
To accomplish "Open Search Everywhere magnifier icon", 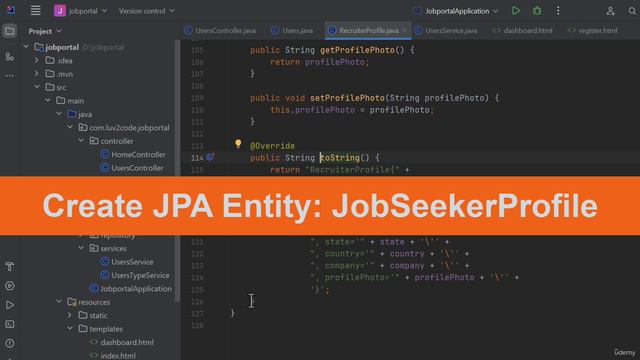I will point(632,11).
